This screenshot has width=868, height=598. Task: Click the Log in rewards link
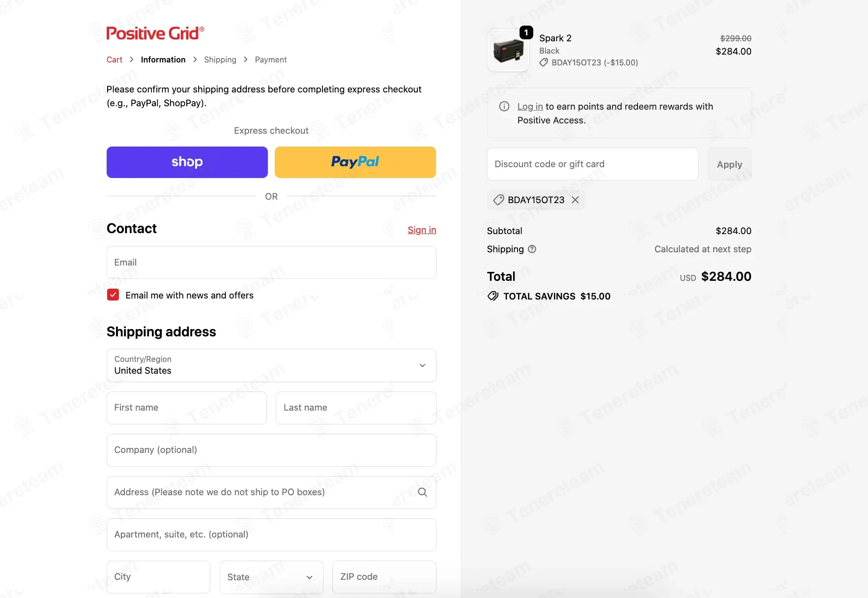pos(530,106)
